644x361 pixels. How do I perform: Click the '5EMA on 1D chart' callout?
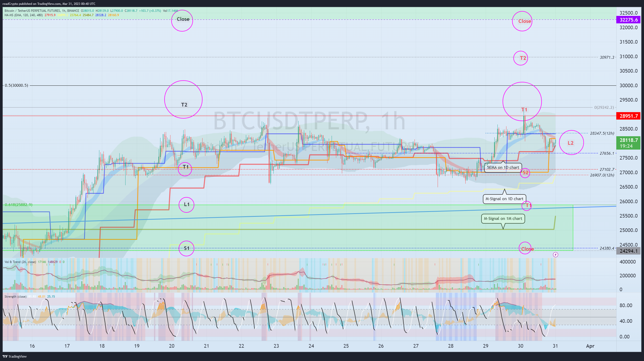tap(503, 168)
